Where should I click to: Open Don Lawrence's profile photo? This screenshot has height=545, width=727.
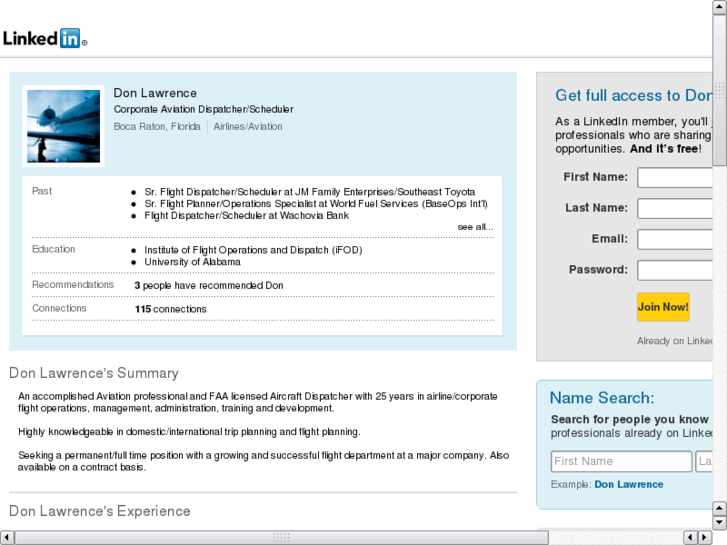click(x=64, y=126)
